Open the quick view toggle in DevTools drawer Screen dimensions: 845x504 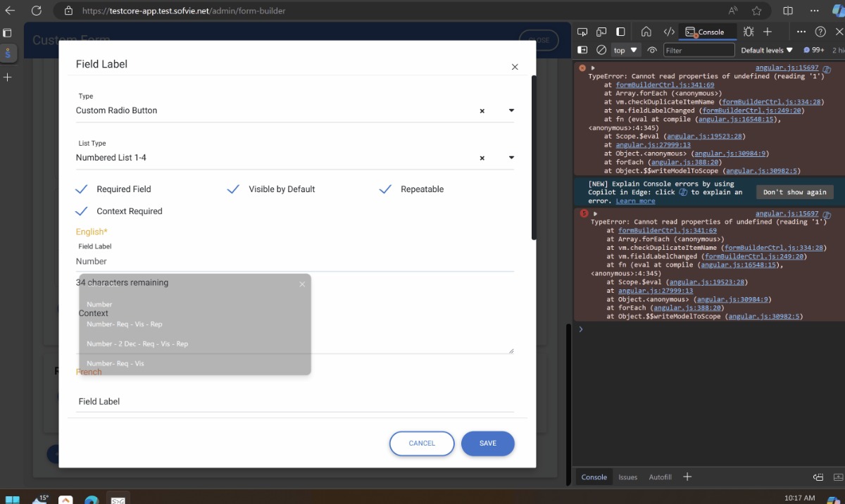coord(818,477)
